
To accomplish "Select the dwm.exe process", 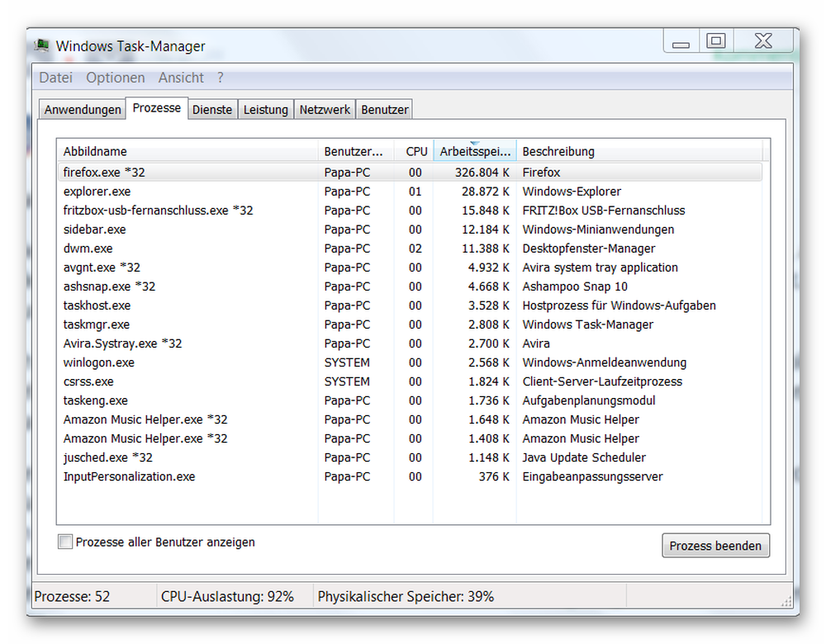I will pyautogui.click(x=410, y=248).
